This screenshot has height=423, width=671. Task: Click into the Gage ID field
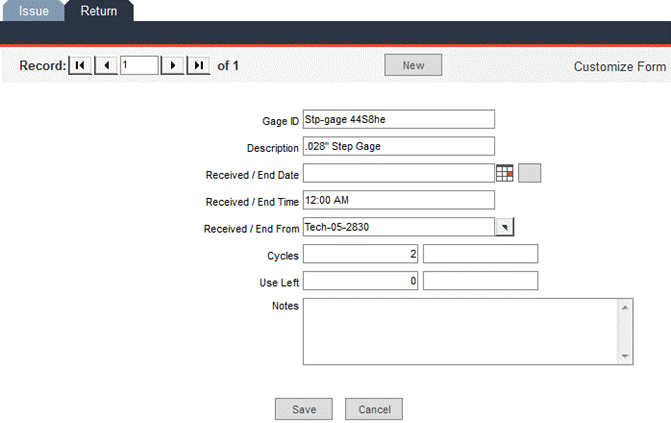(x=398, y=119)
